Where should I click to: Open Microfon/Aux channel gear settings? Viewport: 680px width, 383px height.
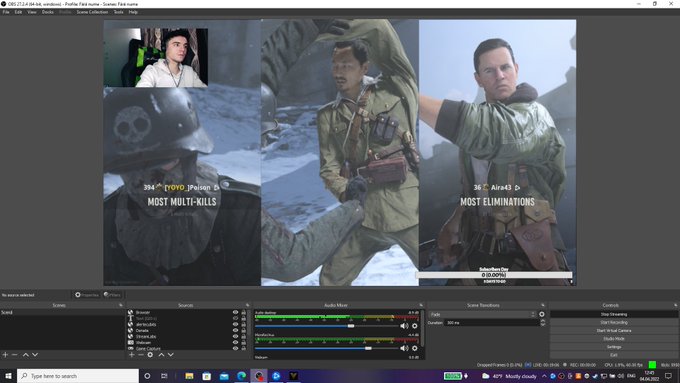click(x=415, y=348)
